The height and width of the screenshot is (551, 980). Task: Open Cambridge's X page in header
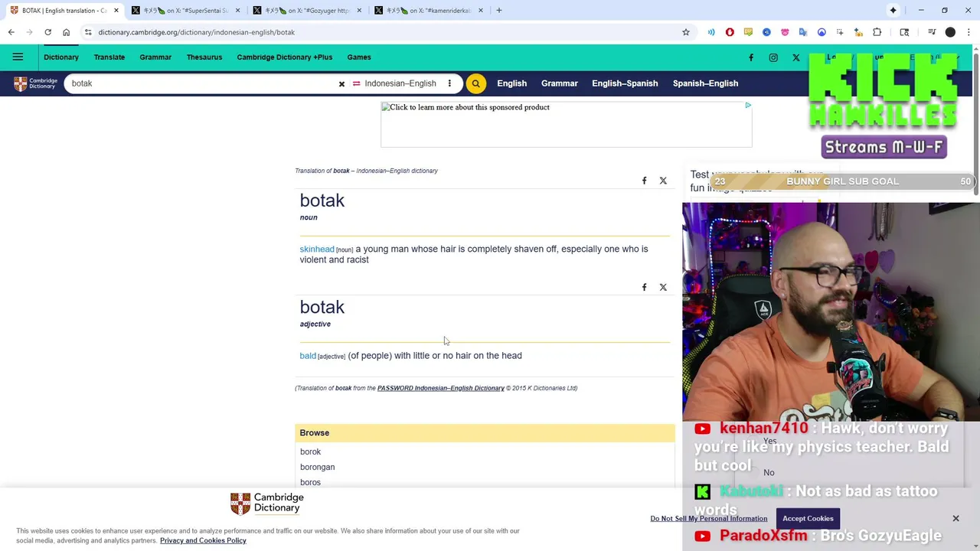796,57
